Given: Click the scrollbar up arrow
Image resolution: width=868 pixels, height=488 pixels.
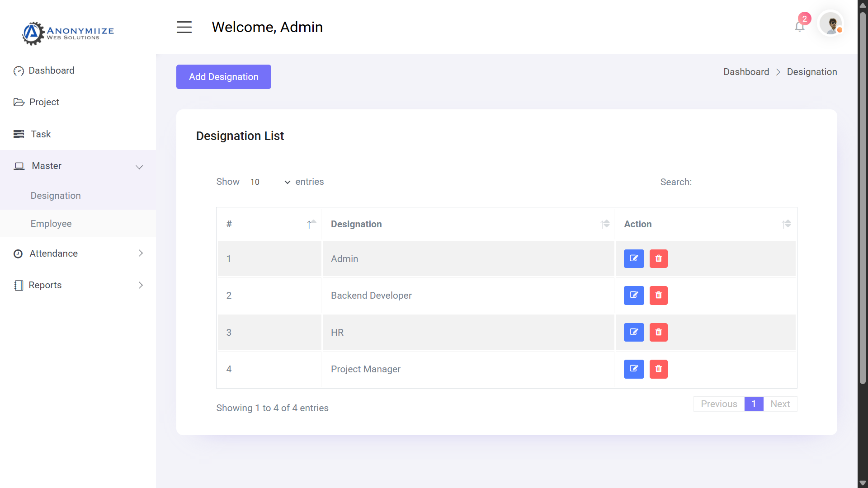Looking at the screenshot, I should [863, 5].
